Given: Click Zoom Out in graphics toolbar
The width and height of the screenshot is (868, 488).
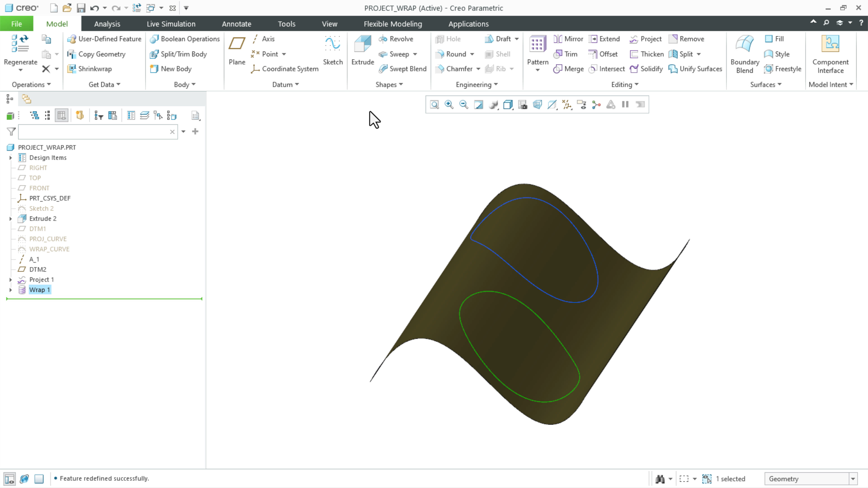Looking at the screenshot, I should pos(464,104).
